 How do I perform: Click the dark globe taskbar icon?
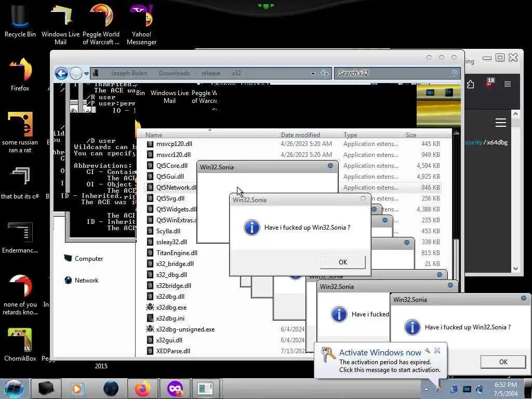tap(111, 389)
